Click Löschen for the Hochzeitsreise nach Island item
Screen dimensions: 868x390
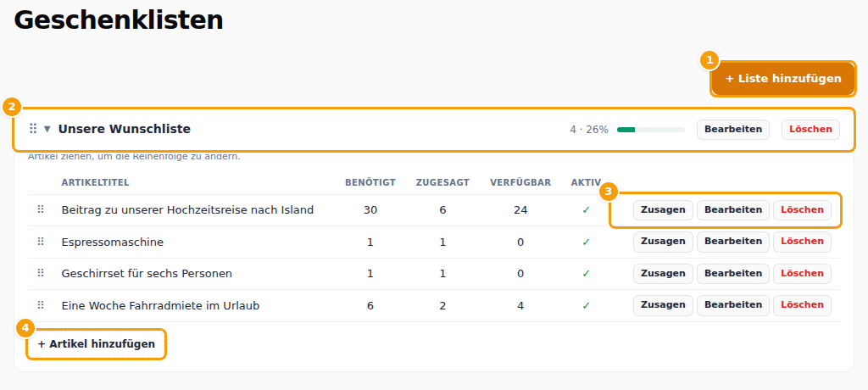click(x=802, y=210)
